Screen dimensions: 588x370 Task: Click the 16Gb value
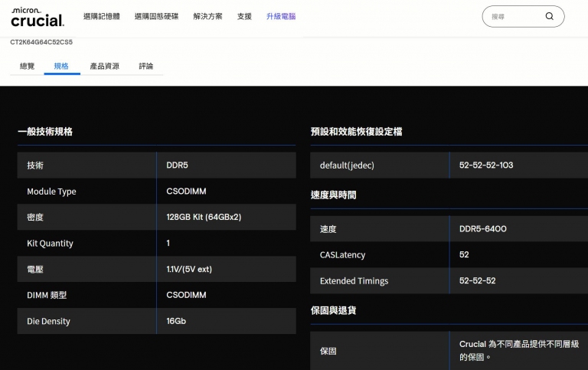176,321
